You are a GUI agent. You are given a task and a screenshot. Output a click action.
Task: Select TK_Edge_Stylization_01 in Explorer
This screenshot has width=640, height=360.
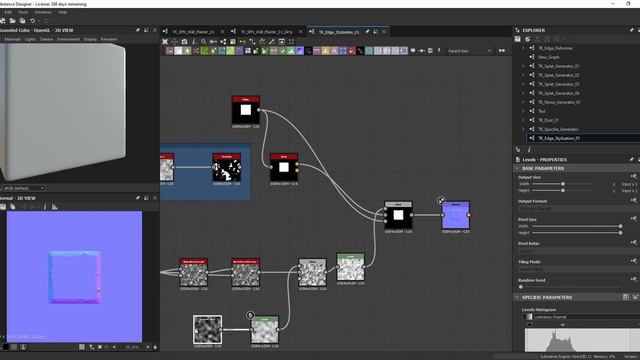pos(559,138)
